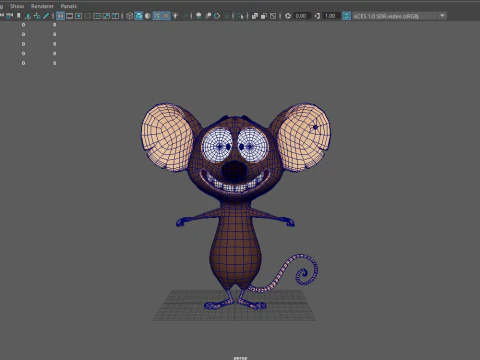Toggle textured display mode
Screen dimensions: 480x360
tap(166, 16)
